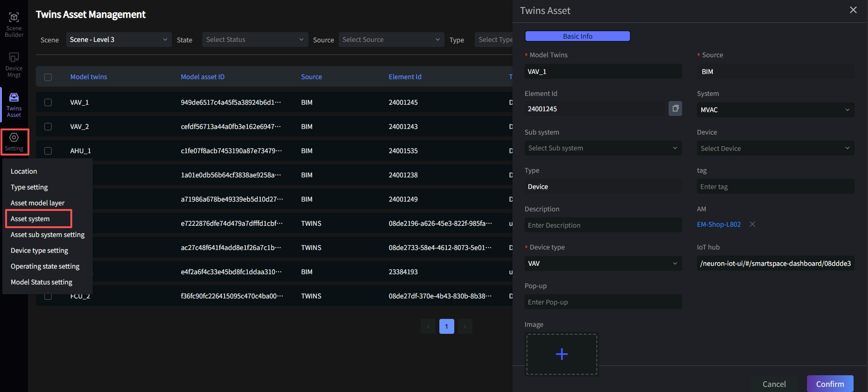Open the Select Sub system dropdown
This screenshot has width=868, height=392.
pos(602,148)
